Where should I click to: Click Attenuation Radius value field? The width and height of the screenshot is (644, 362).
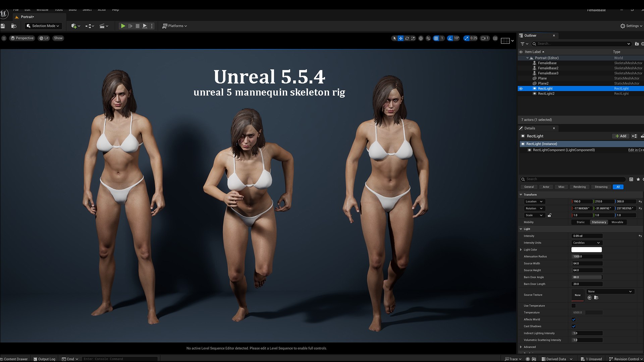click(x=587, y=257)
